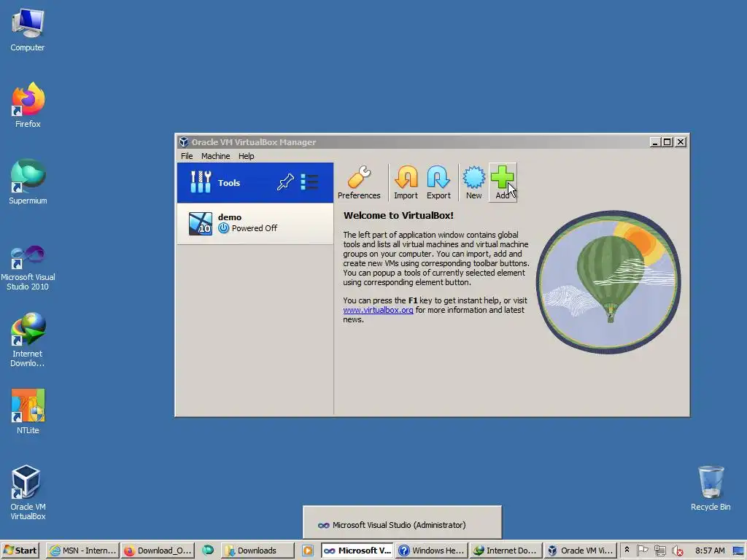
Task: Switch to Windows Help taskbar button
Action: 432,551
